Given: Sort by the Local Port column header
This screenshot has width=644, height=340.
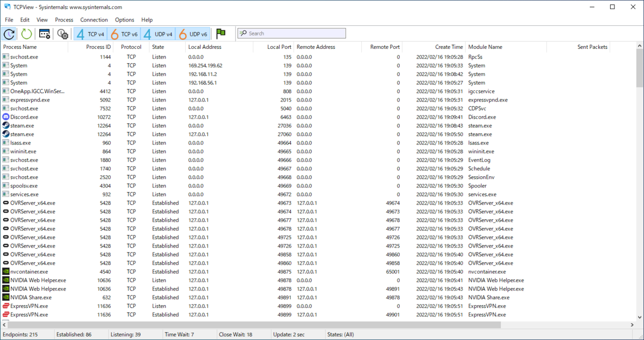Looking at the screenshot, I should pos(273,47).
